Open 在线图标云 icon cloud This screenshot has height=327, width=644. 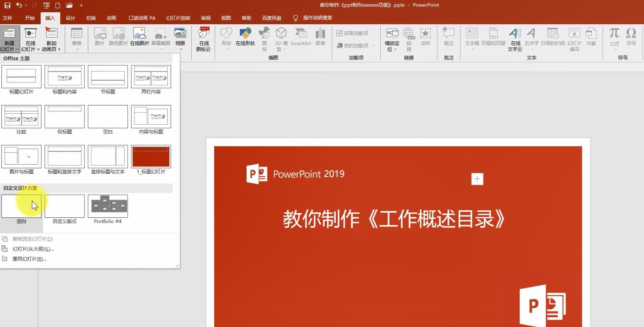pyautogui.click(x=204, y=39)
